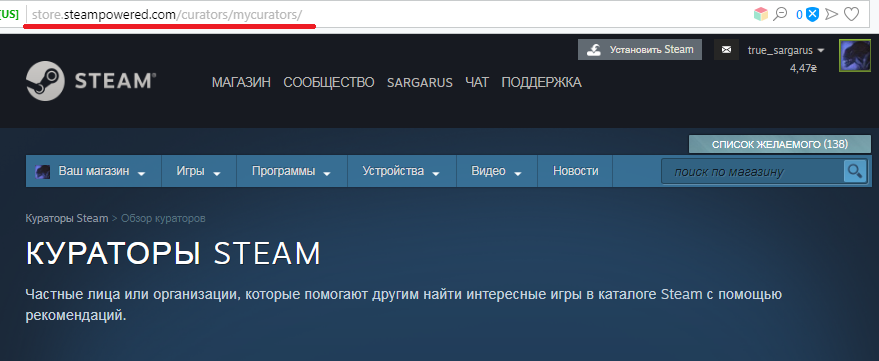Click the send arrow icon in address bar

(831, 14)
